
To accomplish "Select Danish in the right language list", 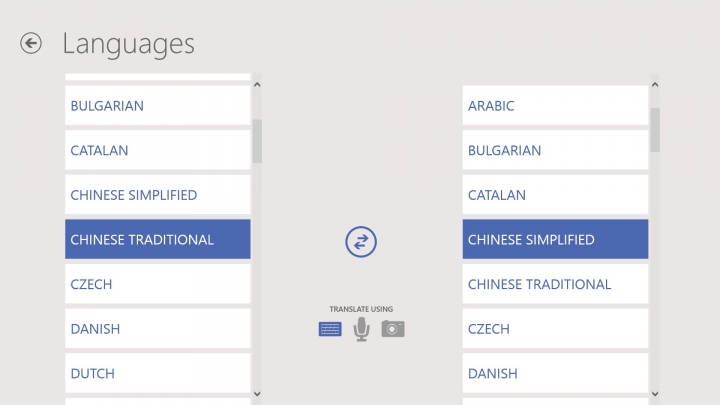I will click(x=555, y=373).
